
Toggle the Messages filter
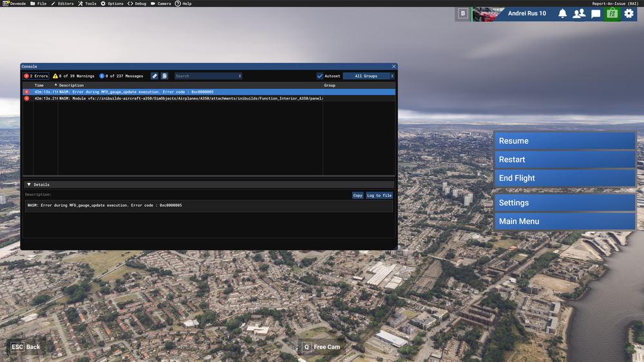(121, 76)
